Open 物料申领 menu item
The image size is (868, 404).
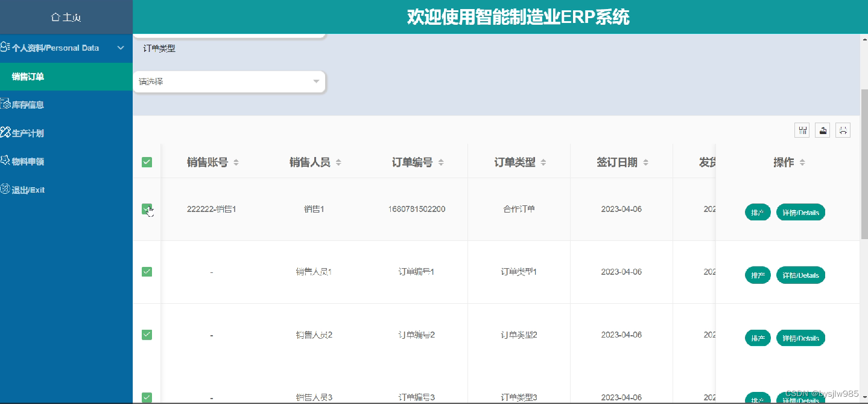pyautogui.click(x=66, y=161)
